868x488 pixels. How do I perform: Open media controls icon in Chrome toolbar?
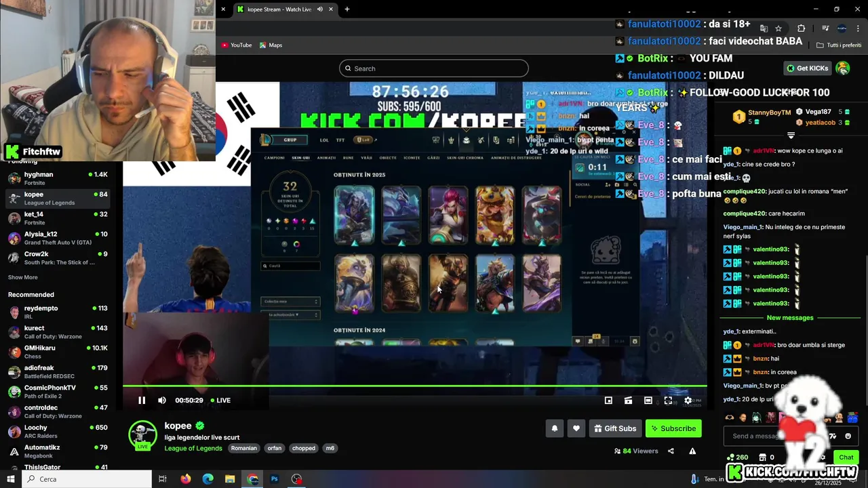coord(825,28)
